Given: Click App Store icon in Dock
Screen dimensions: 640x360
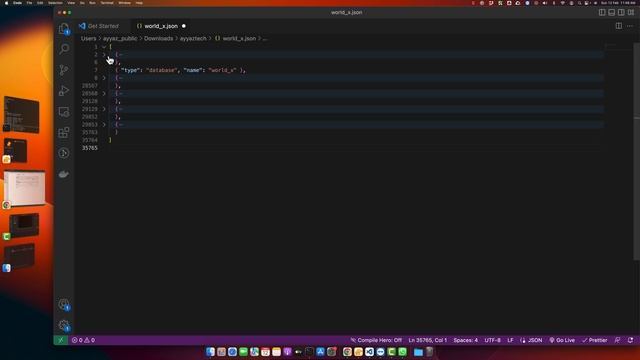Looking at the screenshot, I should [320, 352].
